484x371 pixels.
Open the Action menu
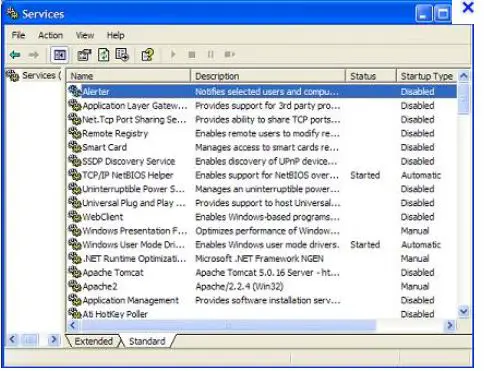point(50,35)
